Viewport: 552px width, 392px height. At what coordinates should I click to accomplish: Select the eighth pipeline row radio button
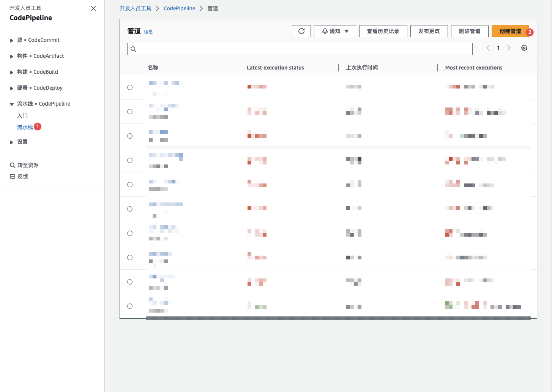point(130,258)
